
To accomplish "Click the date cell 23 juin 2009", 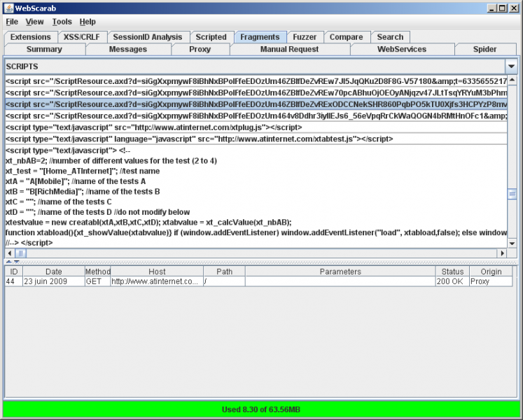I will (54, 281).
